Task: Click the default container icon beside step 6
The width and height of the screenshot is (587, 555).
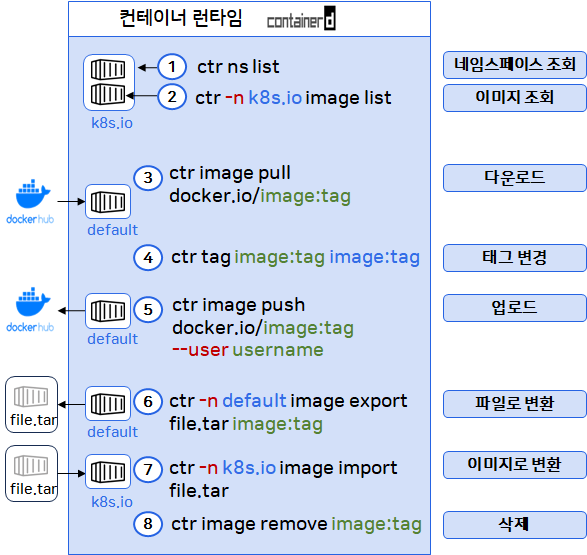Action: (x=108, y=404)
